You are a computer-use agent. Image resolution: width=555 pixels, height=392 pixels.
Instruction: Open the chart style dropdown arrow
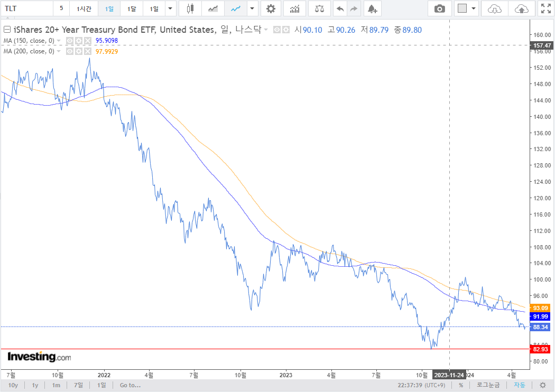coord(252,8)
